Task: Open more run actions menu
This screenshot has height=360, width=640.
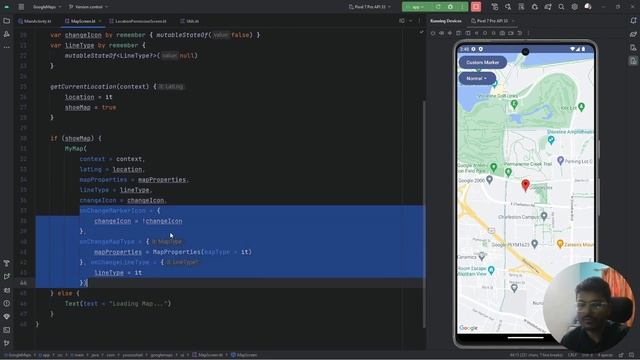Action: [462, 7]
